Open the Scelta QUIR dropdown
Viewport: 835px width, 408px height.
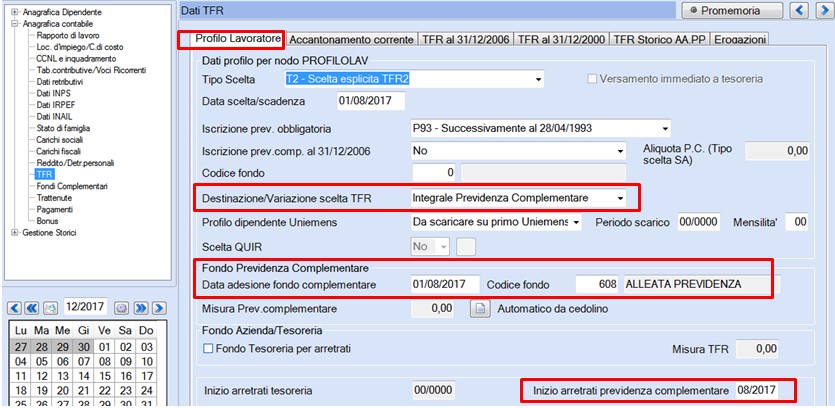coord(444,247)
